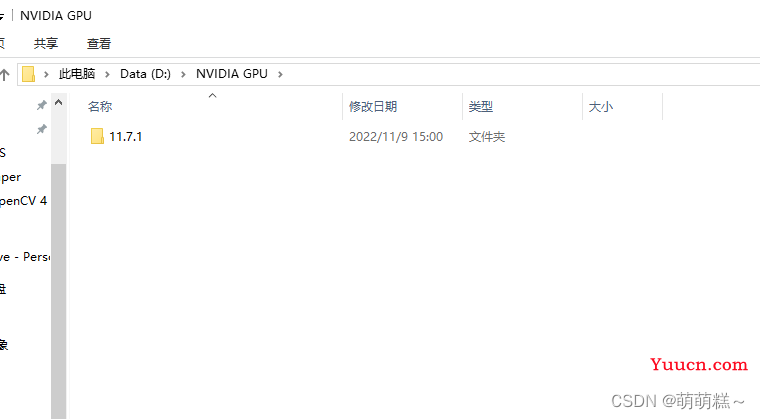Sort files by the 名称 column header
The image size is (760, 419).
100,107
